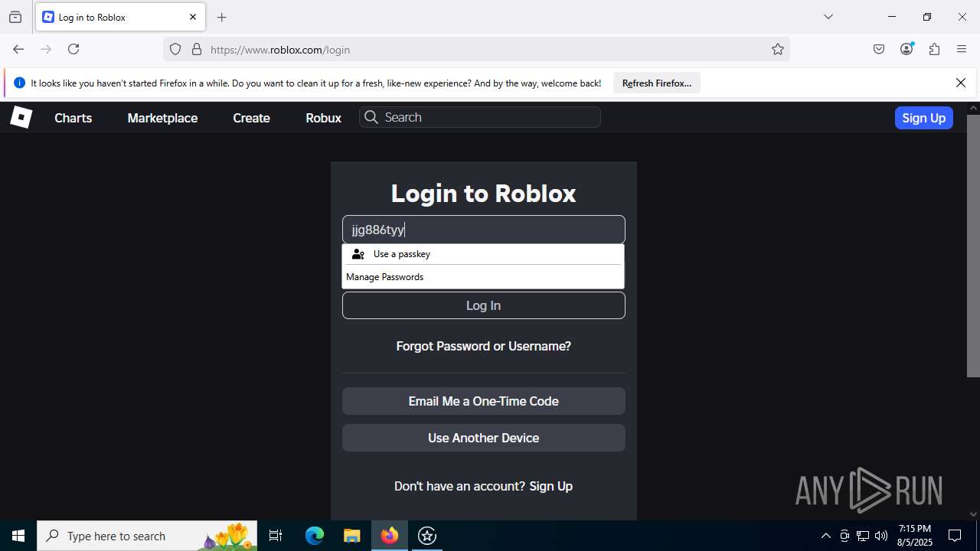The width and height of the screenshot is (980, 551).
Task: Open the Extensions puzzle icon
Action: (x=934, y=49)
